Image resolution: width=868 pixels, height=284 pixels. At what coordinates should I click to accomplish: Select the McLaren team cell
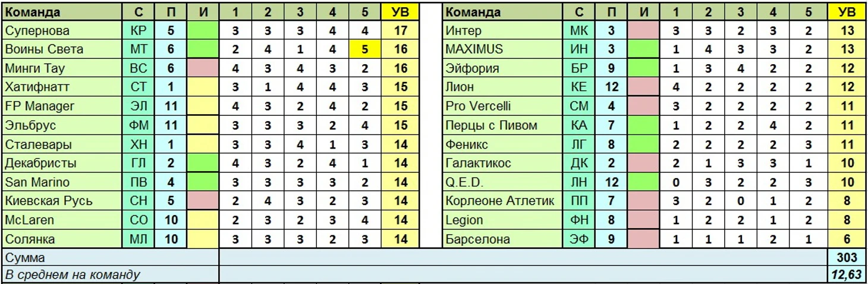click(62, 220)
